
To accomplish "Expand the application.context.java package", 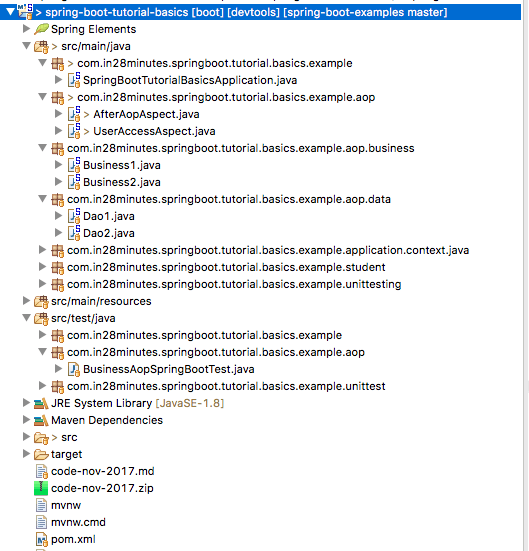I will pos(43,249).
